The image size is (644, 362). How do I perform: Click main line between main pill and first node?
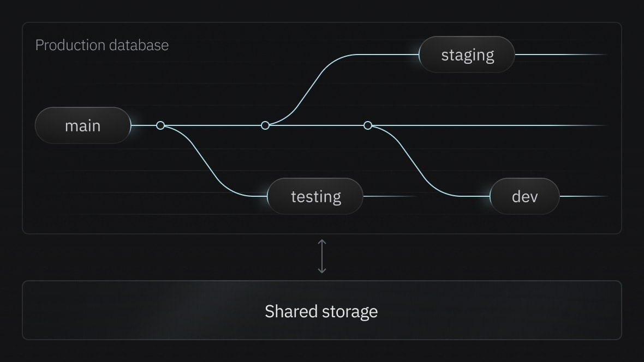(x=144, y=125)
